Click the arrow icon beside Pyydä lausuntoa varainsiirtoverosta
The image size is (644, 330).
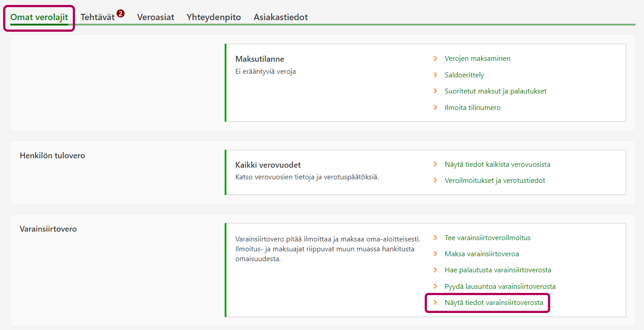[x=435, y=286]
